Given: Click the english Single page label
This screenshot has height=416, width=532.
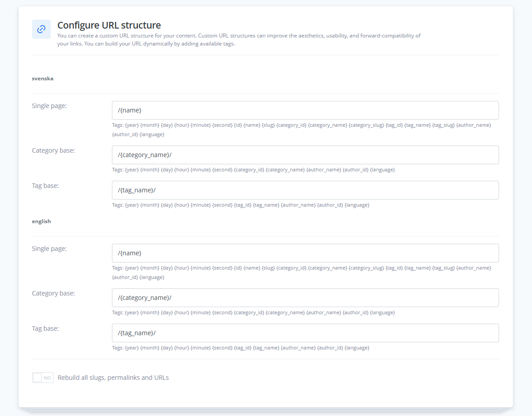Looking at the screenshot, I should (49, 249).
